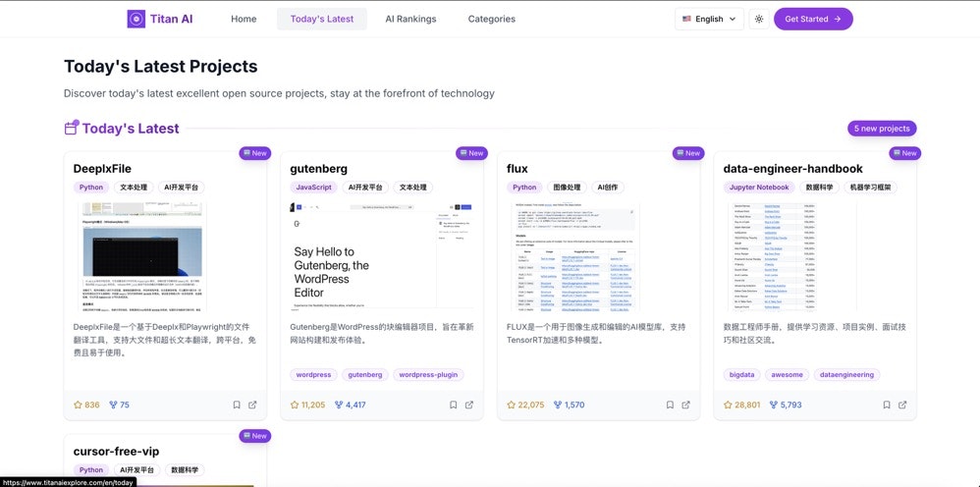
Task: Toggle the light/dark theme sun icon
Action: (x=759, y=19)
